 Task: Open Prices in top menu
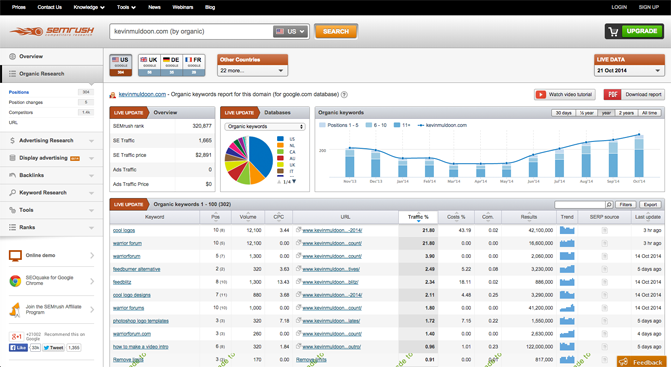click(18, 7)
